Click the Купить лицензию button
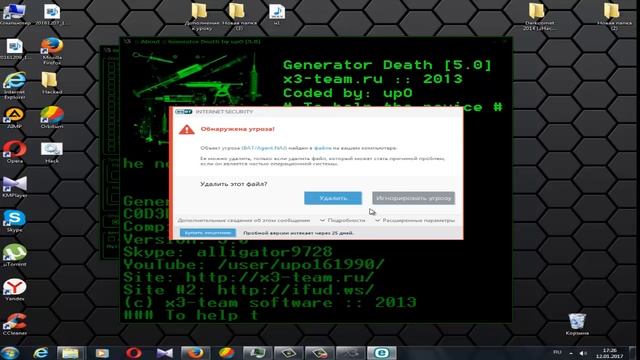This screenshot has width=640, height=360. pyautogui.click(x=208, y=233)
